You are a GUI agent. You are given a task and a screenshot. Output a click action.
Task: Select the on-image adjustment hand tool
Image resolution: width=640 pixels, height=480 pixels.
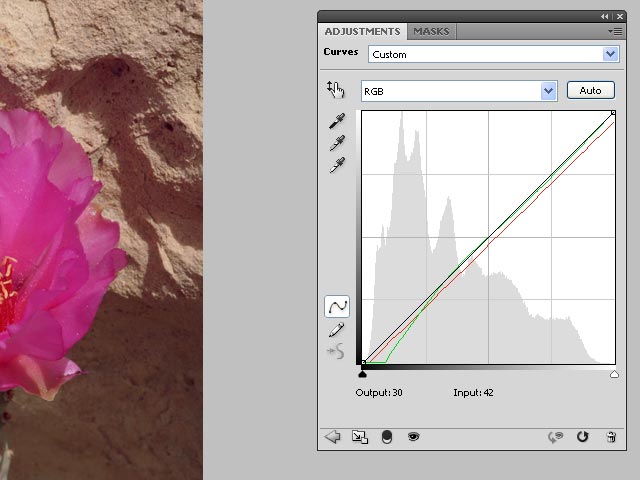pos(335,90)
